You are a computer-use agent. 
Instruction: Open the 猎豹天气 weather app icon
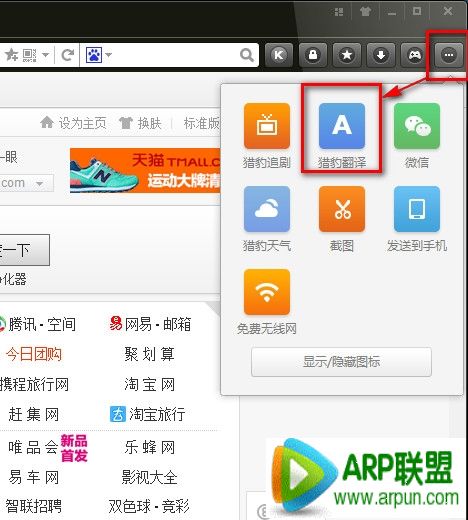click(267, 209)
